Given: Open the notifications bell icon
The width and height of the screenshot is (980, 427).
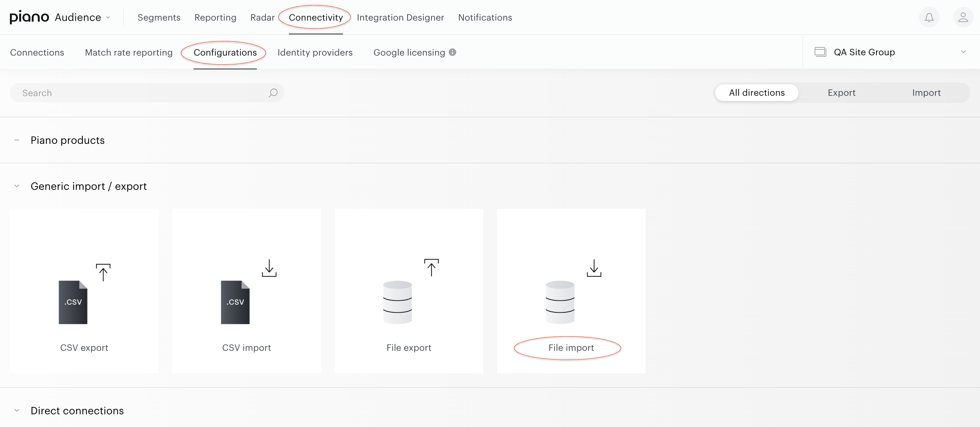Looking at the screenshot, I should (929, 18).
